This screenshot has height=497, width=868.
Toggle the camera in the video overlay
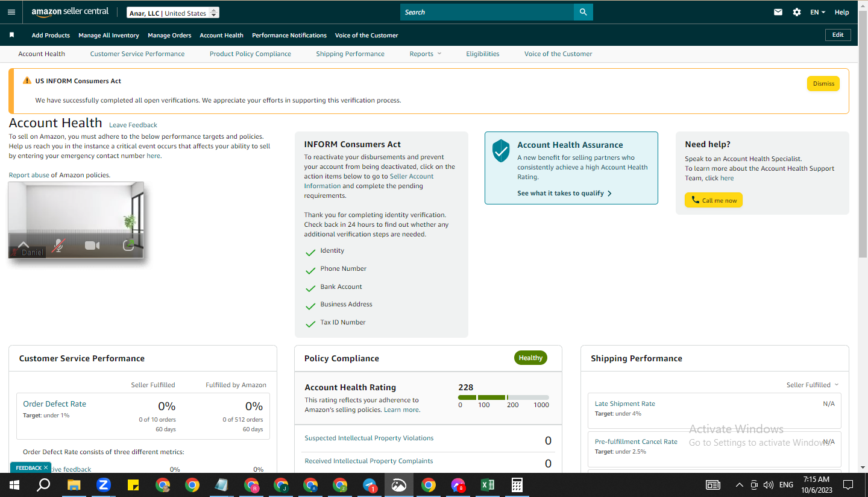pos(92,245)
